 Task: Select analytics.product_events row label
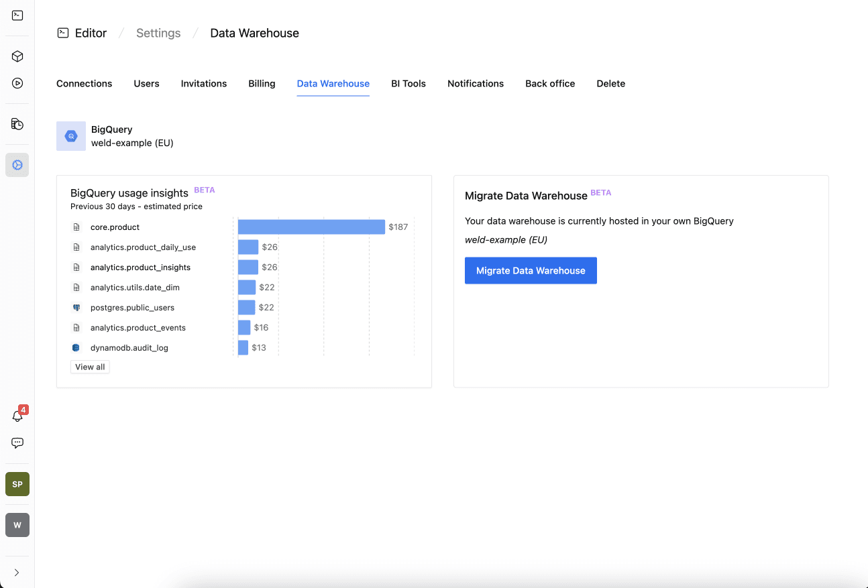click(x=138, y=328)
